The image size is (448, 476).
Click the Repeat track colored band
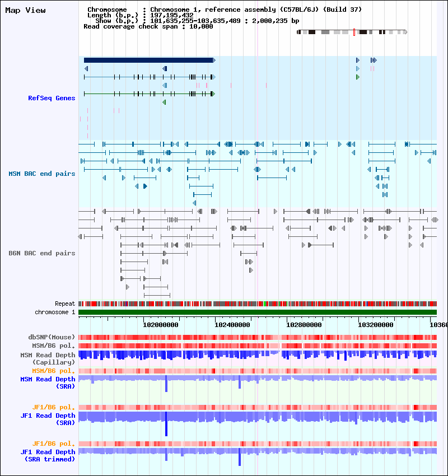coord(258,304)
